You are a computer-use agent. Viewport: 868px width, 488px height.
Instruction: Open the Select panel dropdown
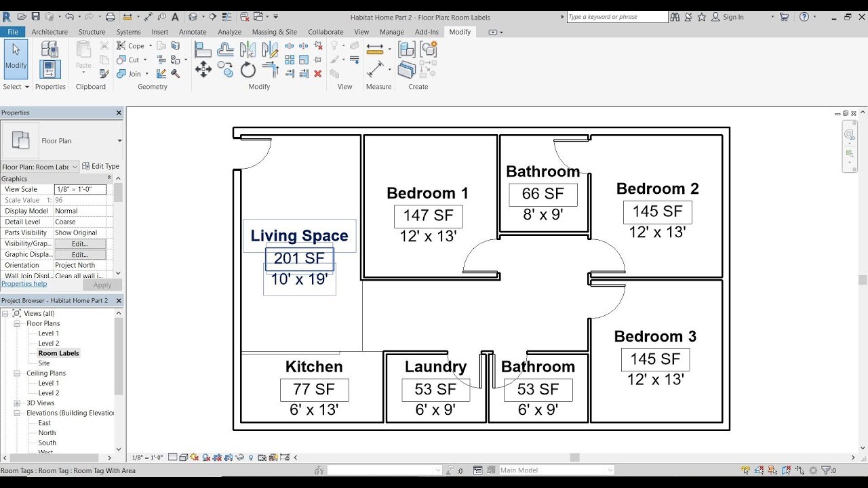tap(16, 87)
